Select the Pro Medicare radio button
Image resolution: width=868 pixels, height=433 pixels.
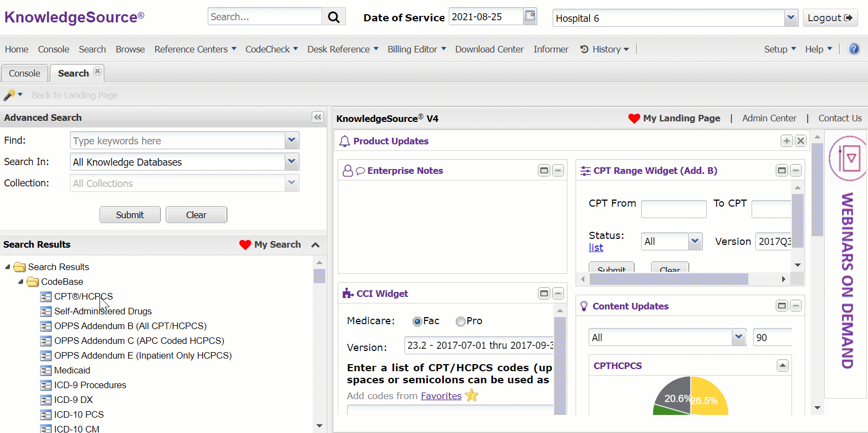pyautogui.click(x=460, y=321)
